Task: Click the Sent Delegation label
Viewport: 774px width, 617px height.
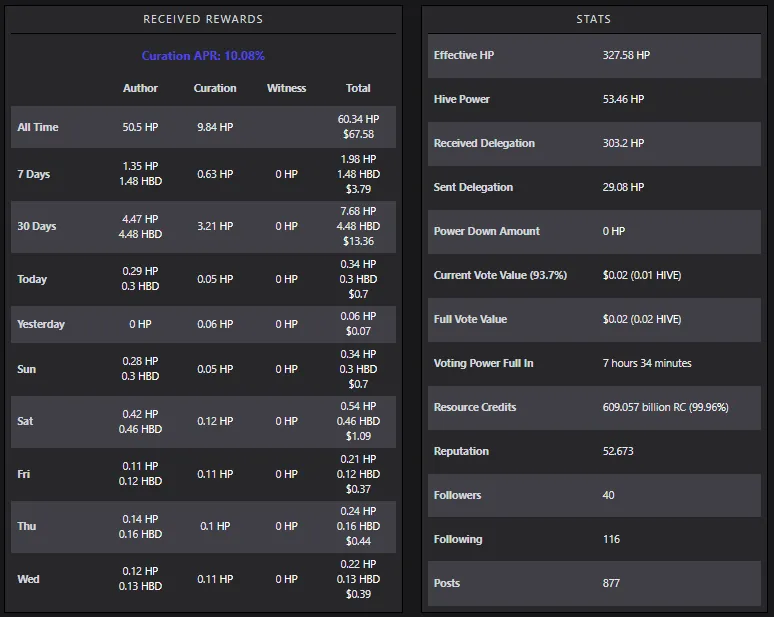Action: point(473,187)
